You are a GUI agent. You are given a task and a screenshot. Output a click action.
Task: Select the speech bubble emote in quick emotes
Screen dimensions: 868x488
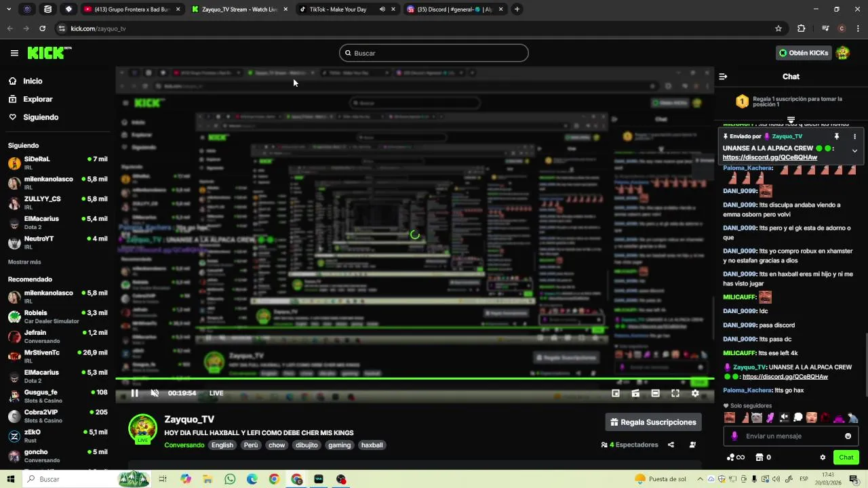coord(797,418)
